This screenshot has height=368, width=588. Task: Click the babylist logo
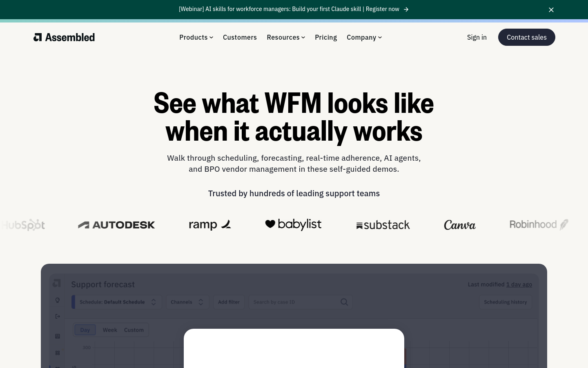[293, 224]
